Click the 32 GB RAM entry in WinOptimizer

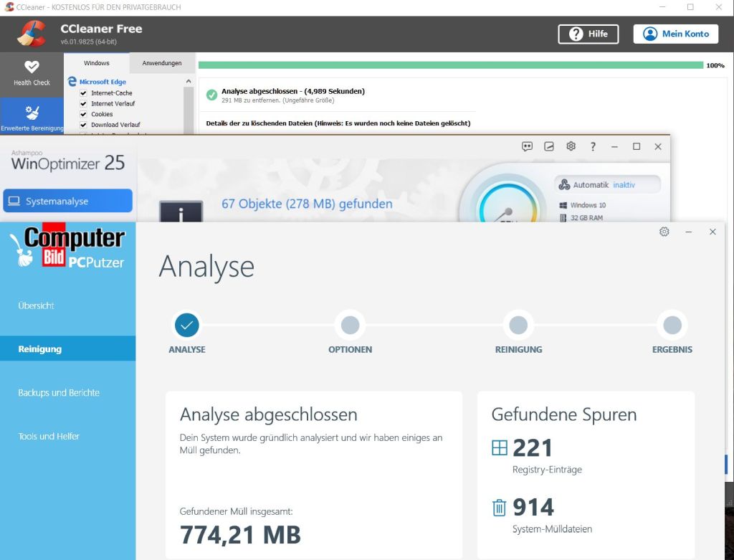point(581,218)
